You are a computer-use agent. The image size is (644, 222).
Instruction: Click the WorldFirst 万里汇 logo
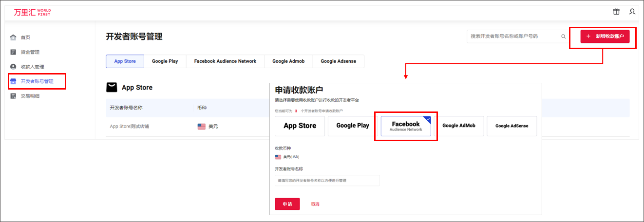[x=32, y=12]
